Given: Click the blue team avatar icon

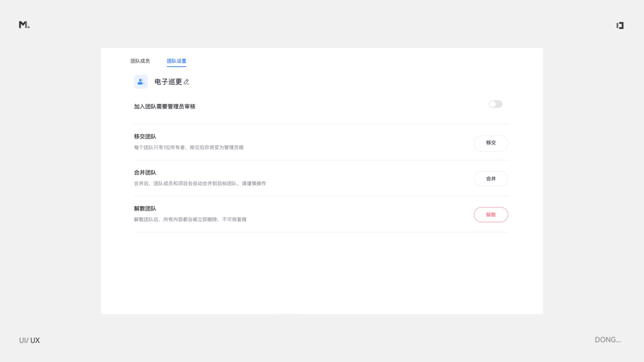Looking at the screenshot, I should [x=141, y=82].
